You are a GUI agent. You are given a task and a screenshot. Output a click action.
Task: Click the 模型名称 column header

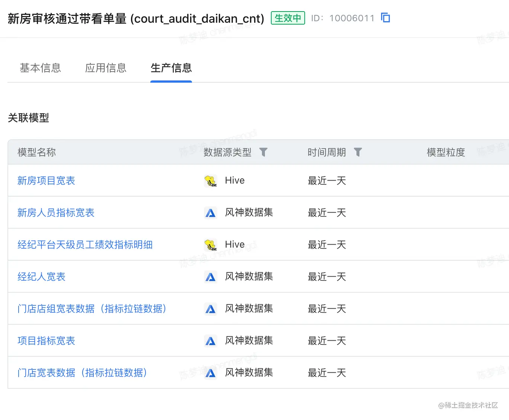[36, 152]
